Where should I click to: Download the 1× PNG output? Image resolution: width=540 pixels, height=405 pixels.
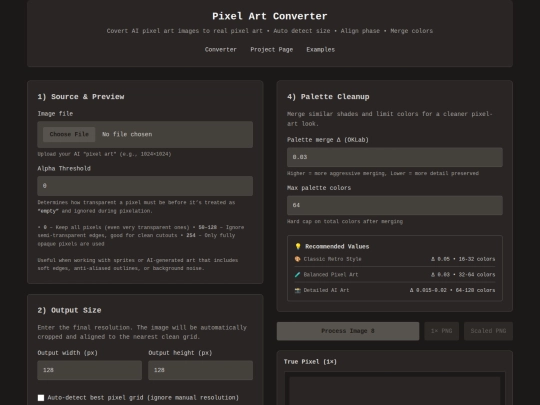pyautogui.click(x=442, y=331)
